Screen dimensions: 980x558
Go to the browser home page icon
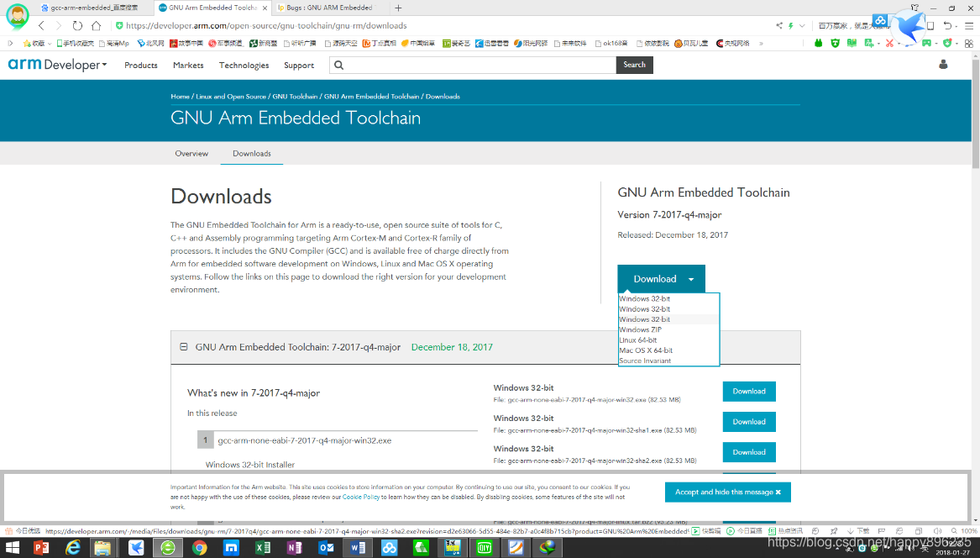pos(96,26)
